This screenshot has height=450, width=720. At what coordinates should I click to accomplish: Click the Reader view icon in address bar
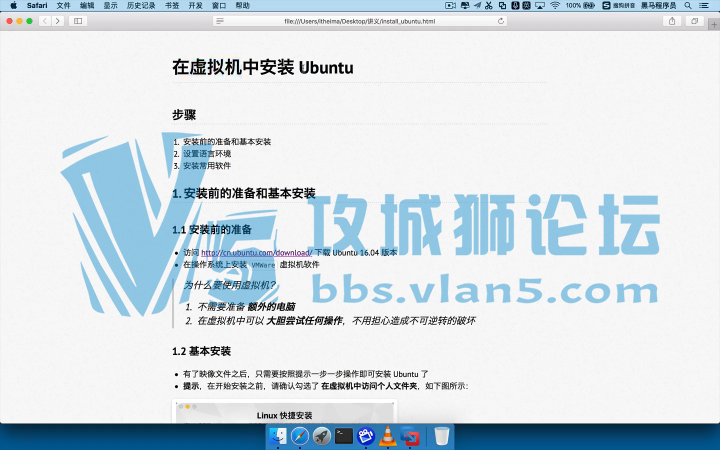[219, 21]
